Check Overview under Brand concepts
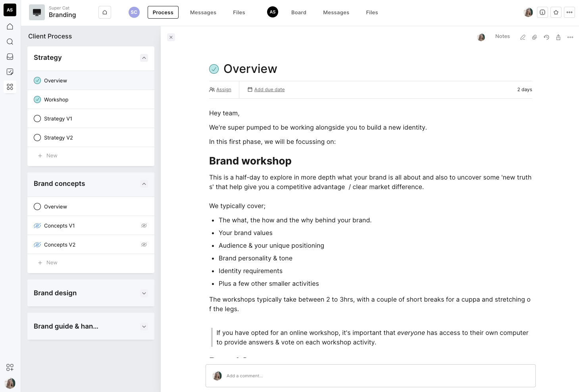The height and width of the screenshot is (392, 579). pyautogui.click(x=37, y=207)
